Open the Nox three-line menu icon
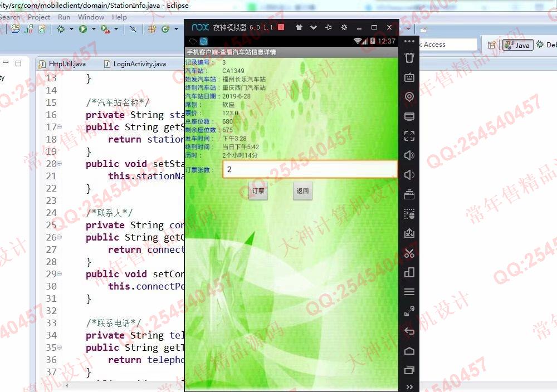 [409, 292]
